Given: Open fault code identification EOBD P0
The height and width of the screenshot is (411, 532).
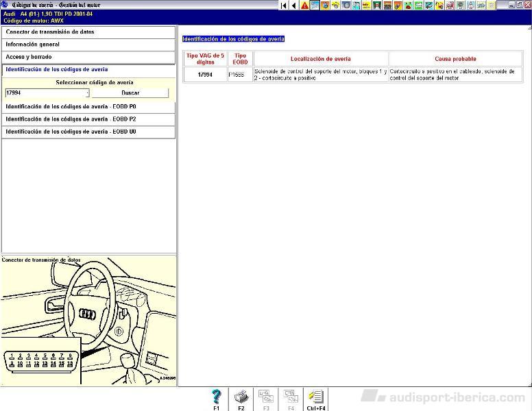Looking at the screenshot, I should (88, 106).
